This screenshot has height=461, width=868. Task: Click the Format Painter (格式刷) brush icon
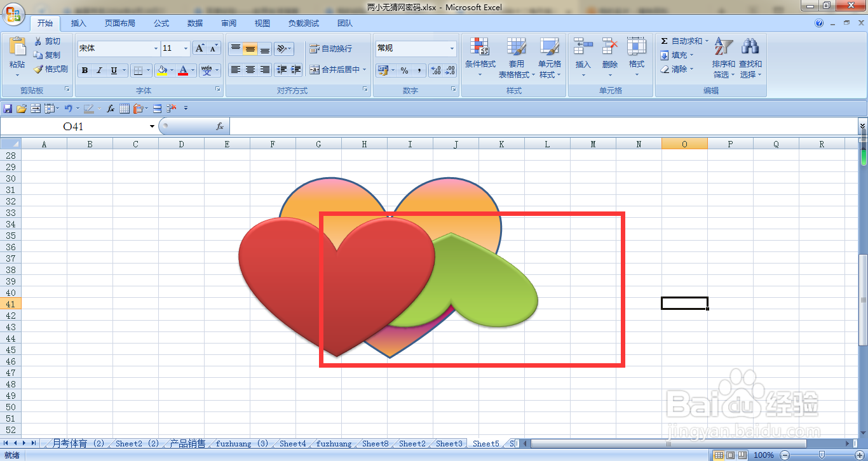point(37,69)
